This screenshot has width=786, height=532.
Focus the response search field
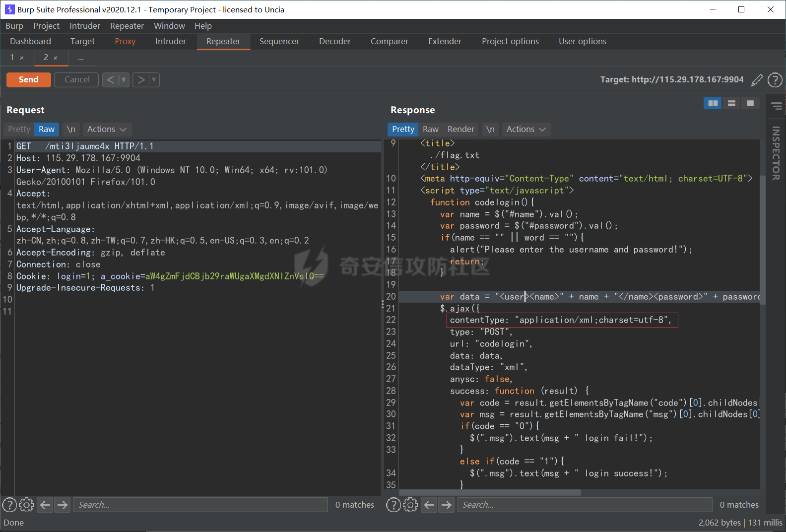point(585,505)
